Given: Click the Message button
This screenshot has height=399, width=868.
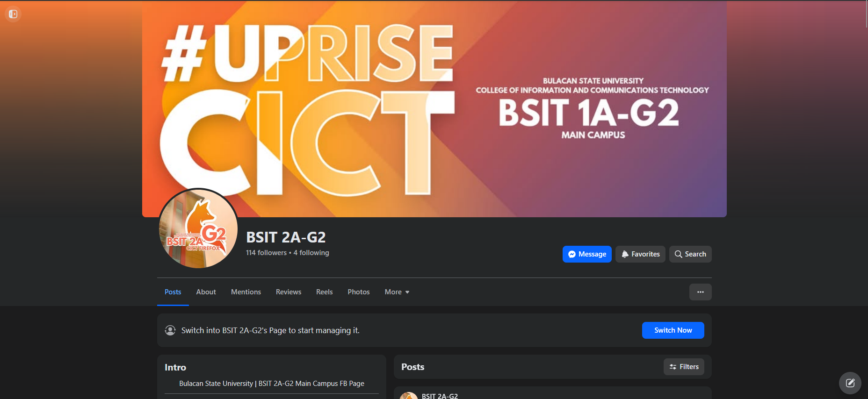Looking at the screenshot, I should 587,254.
